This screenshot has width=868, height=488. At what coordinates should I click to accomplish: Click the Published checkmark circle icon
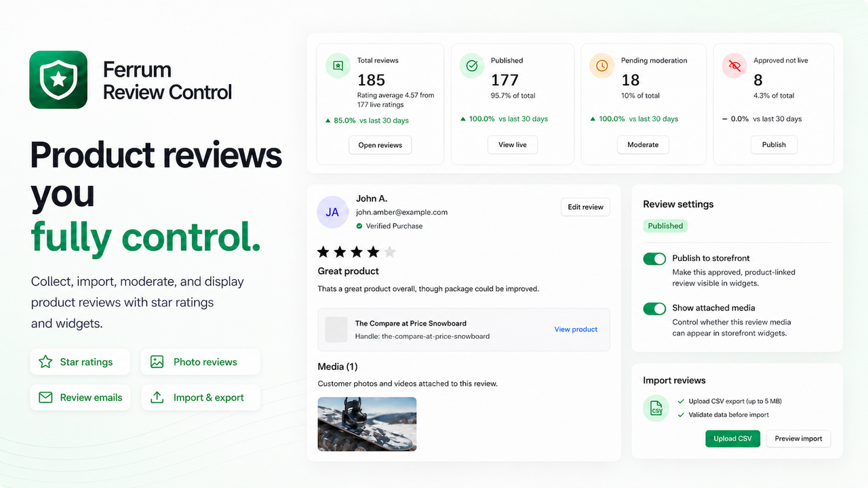[472, 66]
